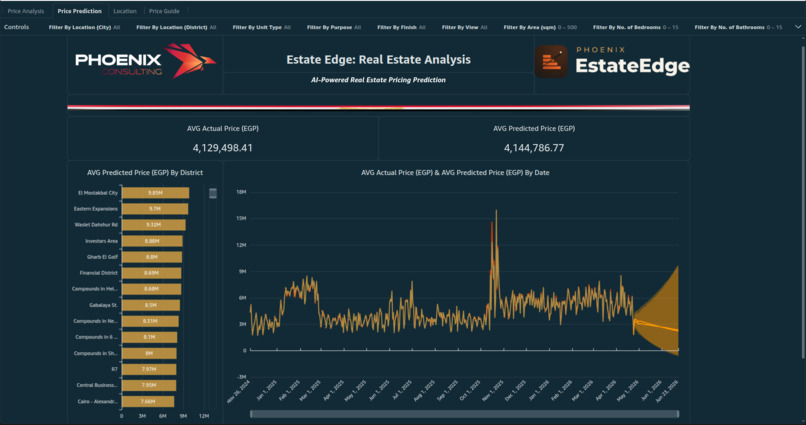Click the EstateEdge app icon
Image resolution: width=806 pixels, height=425 pixels.
[x=551, y=61]
